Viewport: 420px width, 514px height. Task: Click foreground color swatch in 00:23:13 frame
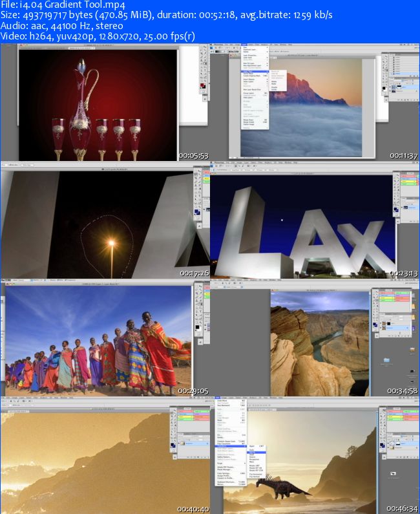tap(395, 209)
